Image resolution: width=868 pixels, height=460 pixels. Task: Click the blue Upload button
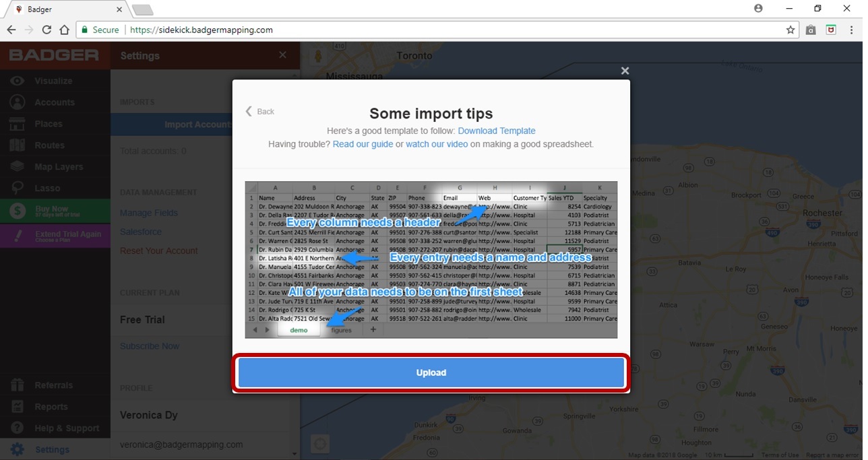pos(431,372)
